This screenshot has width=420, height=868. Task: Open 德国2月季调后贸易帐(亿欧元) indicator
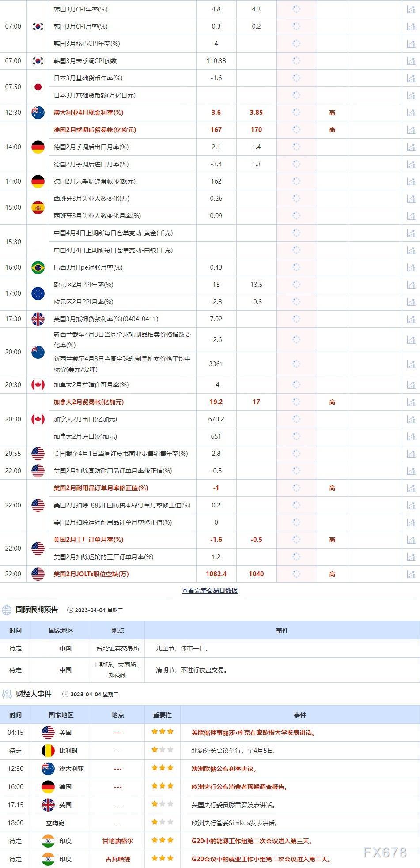[95, 130]
